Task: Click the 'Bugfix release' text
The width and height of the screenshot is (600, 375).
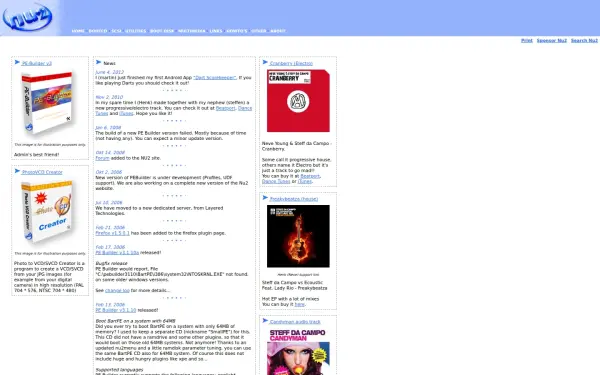Action: (x=111, y=264)
